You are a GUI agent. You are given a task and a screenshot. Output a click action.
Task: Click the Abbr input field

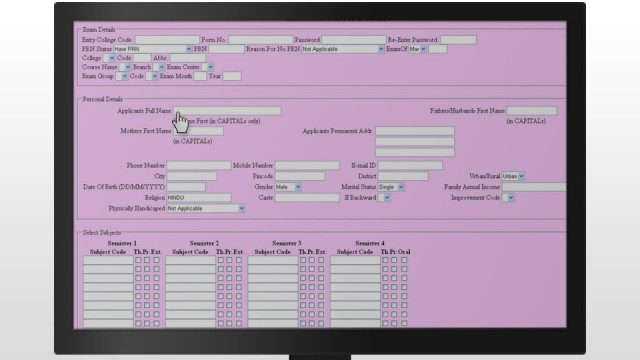pyautogui.click(x=188, y=58)
